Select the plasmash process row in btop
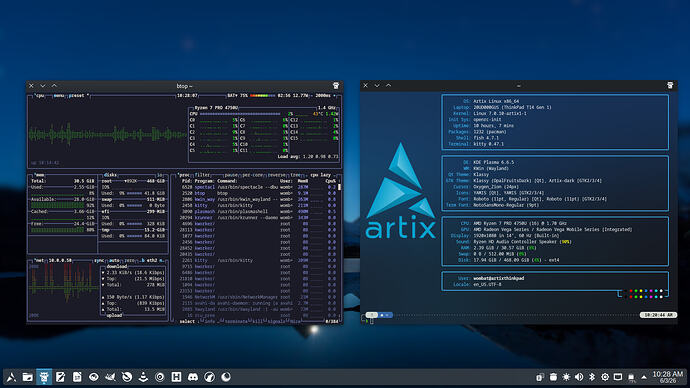 click(x=257, y=211)
